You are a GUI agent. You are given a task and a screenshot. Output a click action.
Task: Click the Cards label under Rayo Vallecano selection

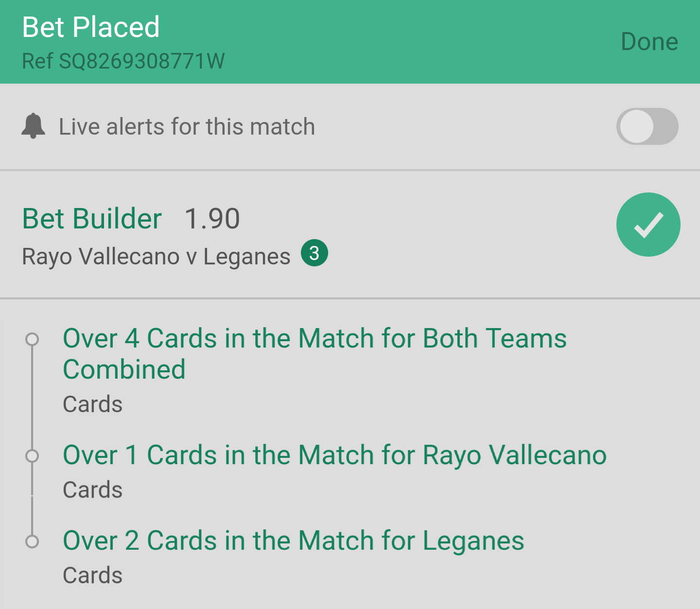(92, 489)
